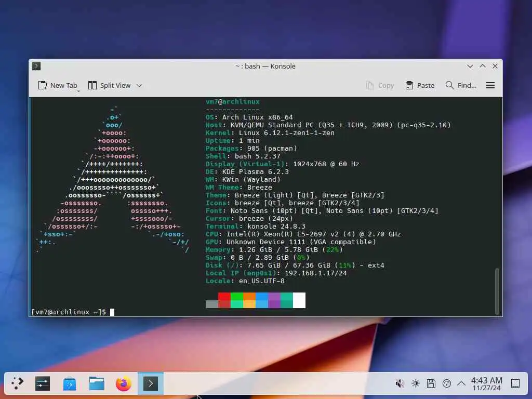Click the Show Desktop tray button
The image size is (532, 399).
(x=515, y=383)
